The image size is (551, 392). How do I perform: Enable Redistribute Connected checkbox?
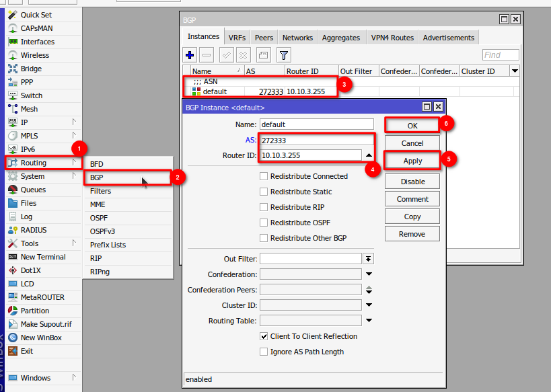click(264, 176)
